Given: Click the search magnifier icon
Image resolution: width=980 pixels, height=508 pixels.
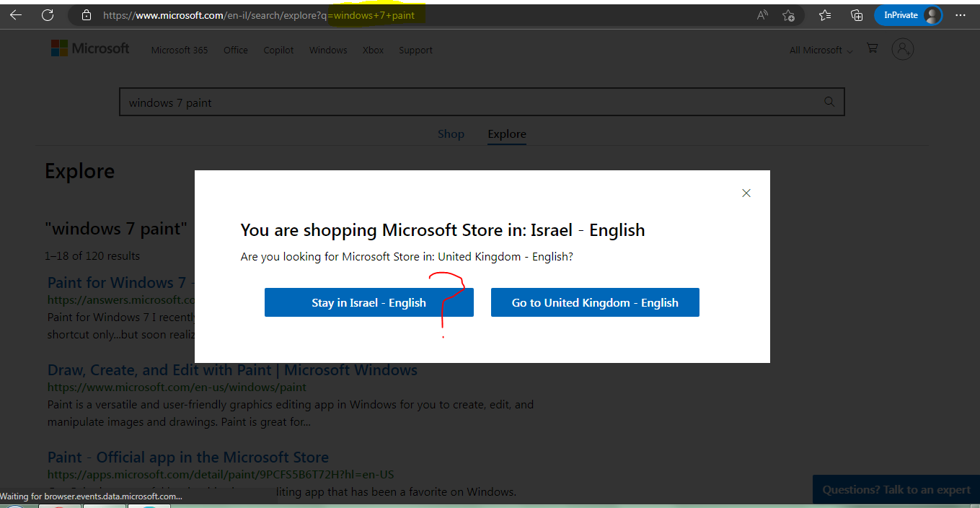Looking at the screenshot, I should point(829,102).
